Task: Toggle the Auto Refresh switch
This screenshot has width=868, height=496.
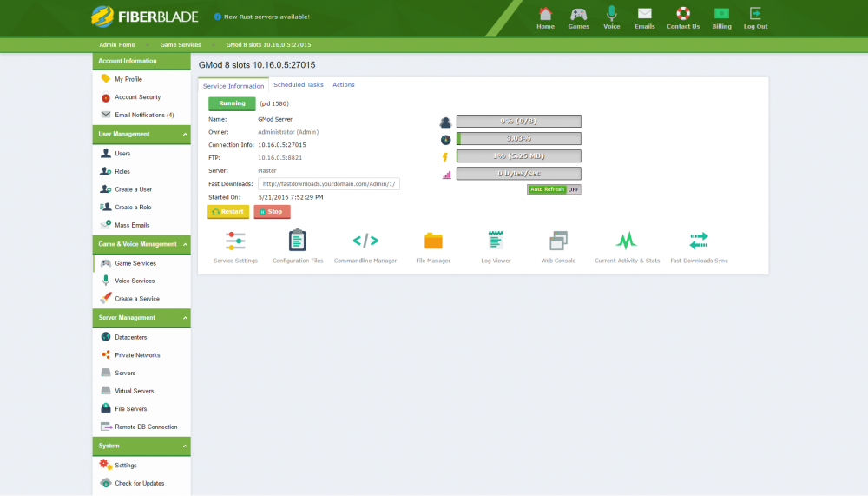Action: (x=554, y=189)
